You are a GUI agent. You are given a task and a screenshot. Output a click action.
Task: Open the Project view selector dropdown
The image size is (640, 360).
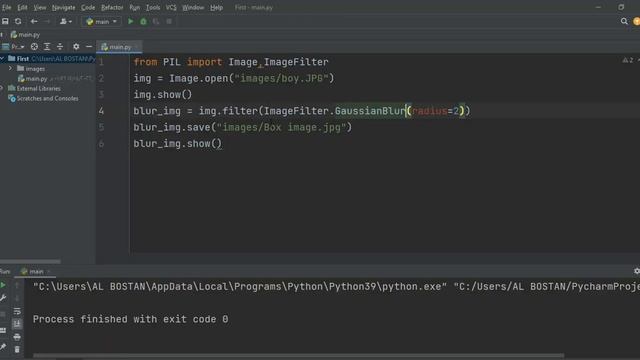click(13, 47)
